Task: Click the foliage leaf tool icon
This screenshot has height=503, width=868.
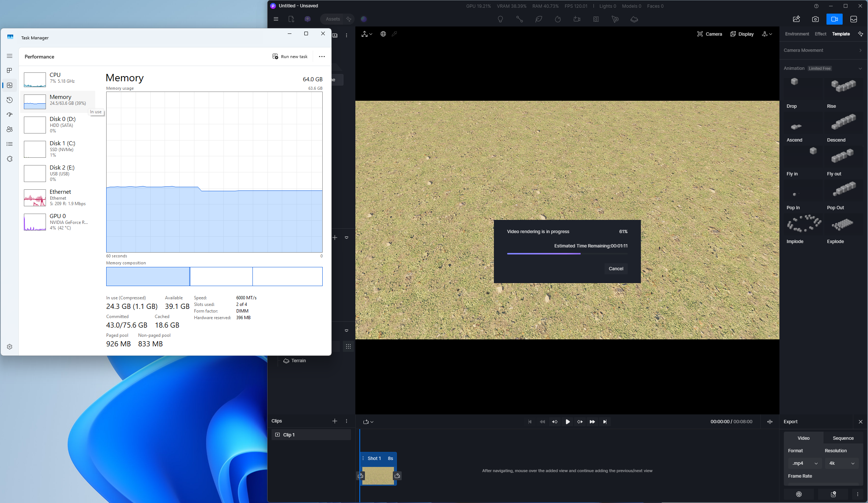Action: coord(539,19)
